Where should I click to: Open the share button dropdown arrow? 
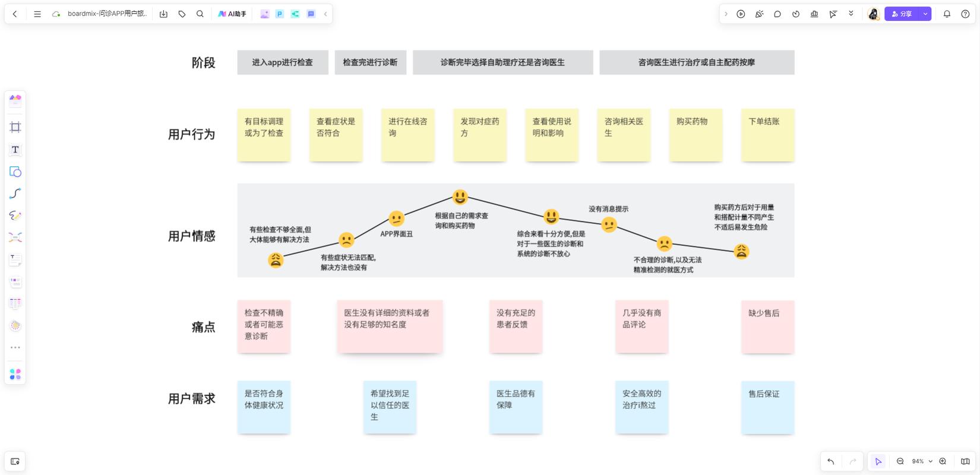click(x=925, y=14)
